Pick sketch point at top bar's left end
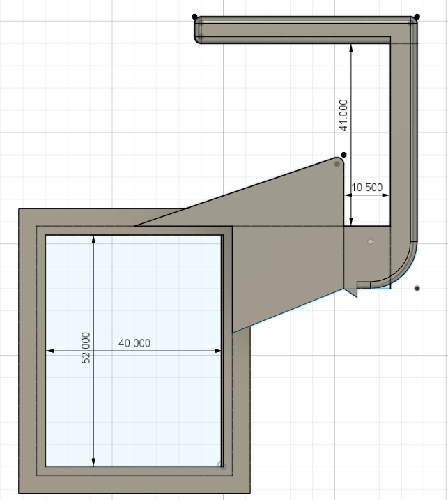448x500 pixels. click(x=194, y=17)
